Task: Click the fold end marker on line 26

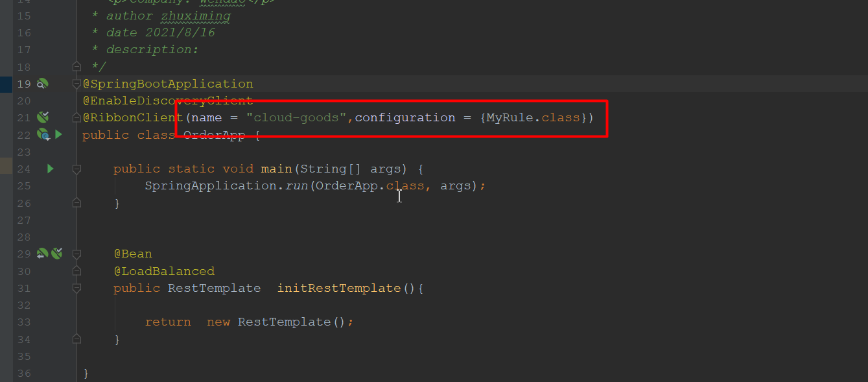Action: [x=76, y=203]
